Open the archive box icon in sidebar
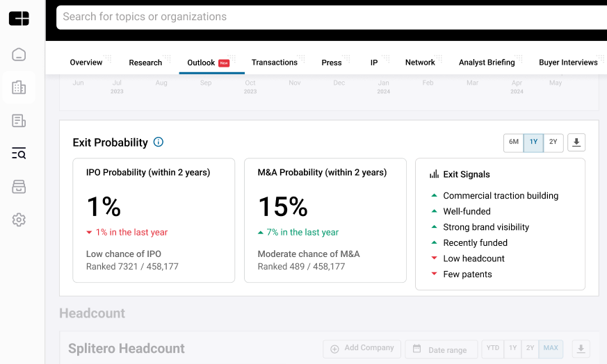 point(19,187)
